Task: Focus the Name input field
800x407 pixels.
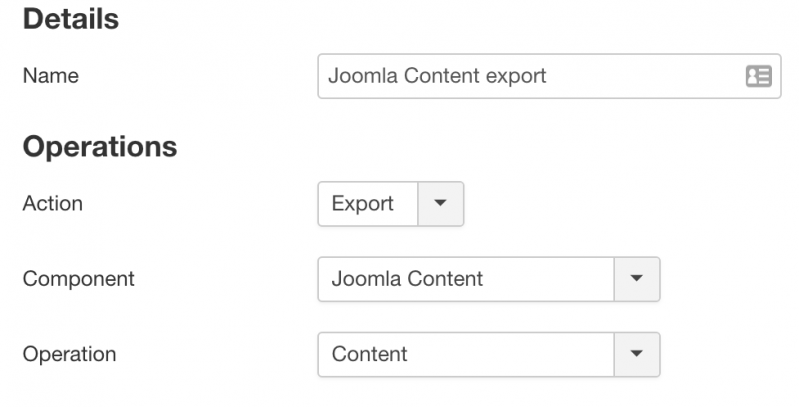Action: (549, 76)
